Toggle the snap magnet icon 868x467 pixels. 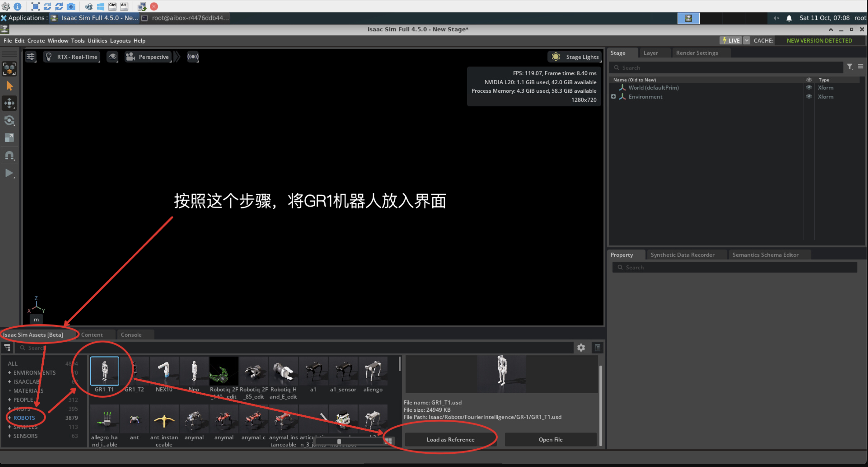tap(9, 155)
